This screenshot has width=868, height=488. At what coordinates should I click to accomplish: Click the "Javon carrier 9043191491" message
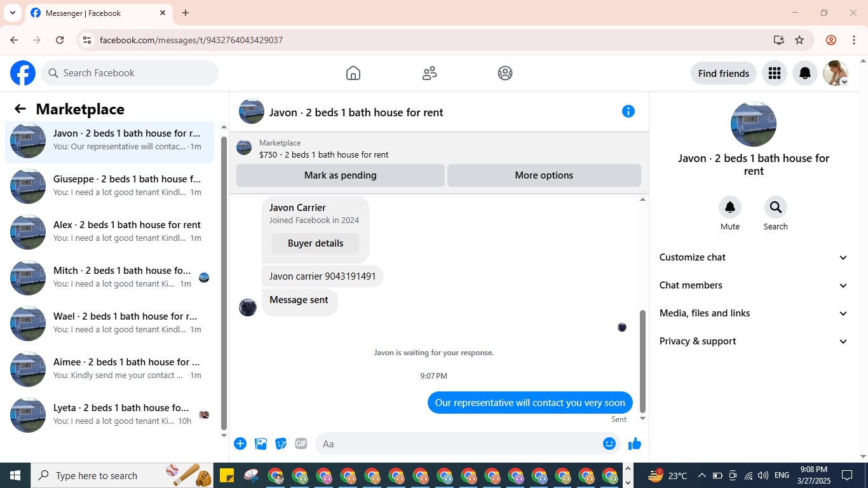coord(323,276)
